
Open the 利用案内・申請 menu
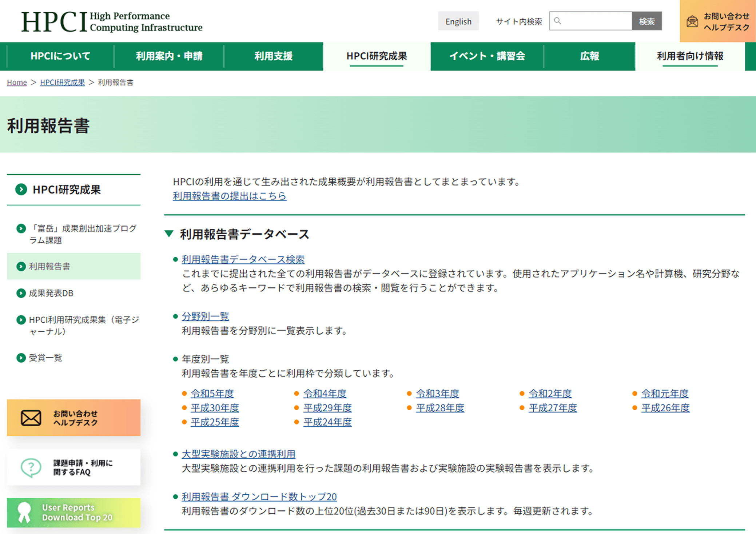(169, 56)
